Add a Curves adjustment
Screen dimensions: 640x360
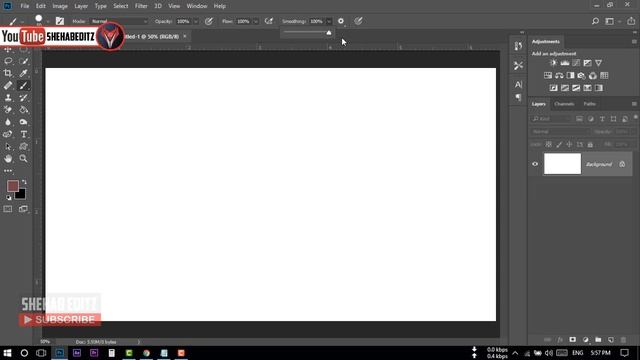(576, 63)
